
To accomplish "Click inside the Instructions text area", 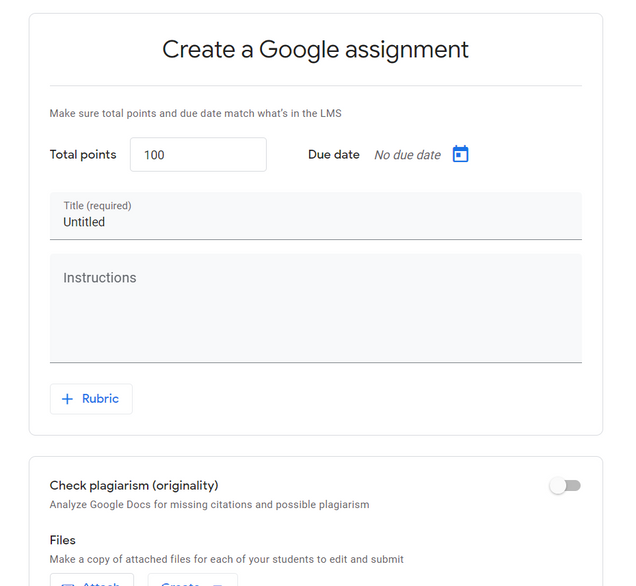I will [x=316, y=308].
